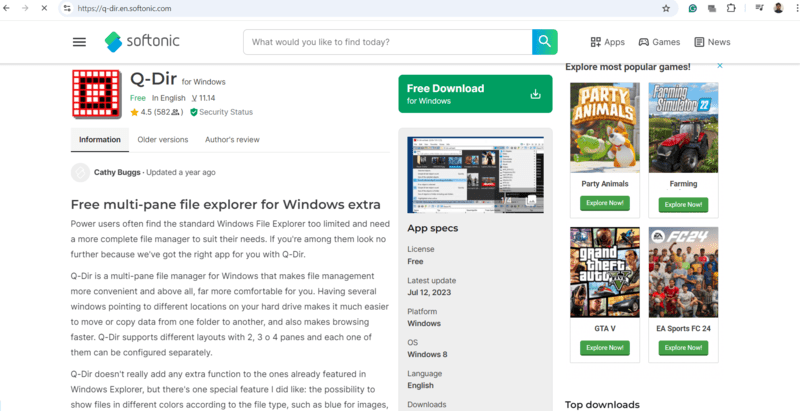
Task: Click the Security Status shield icon
Action: click(x=193, y=112)
